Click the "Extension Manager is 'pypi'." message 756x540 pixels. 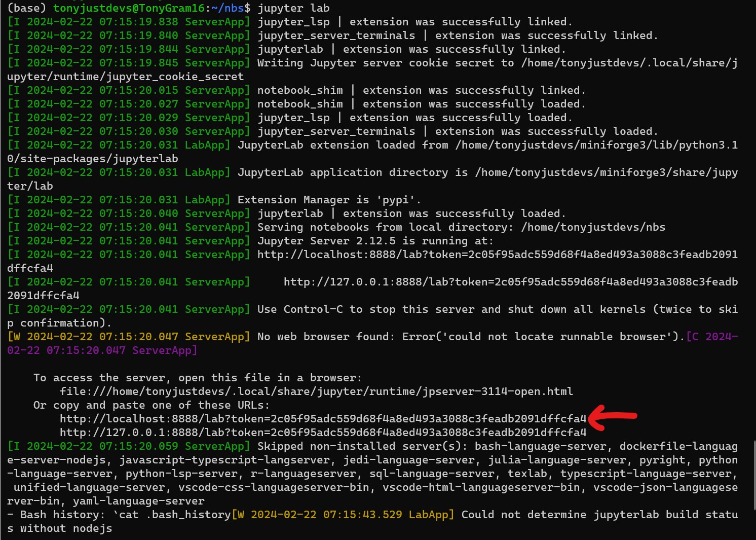[x=329, y=200]
